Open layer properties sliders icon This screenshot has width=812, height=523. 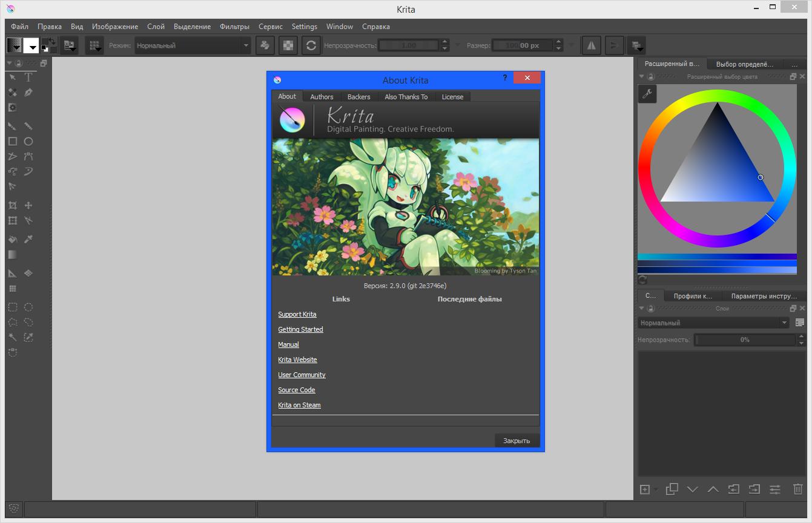[x=775, y=489]
